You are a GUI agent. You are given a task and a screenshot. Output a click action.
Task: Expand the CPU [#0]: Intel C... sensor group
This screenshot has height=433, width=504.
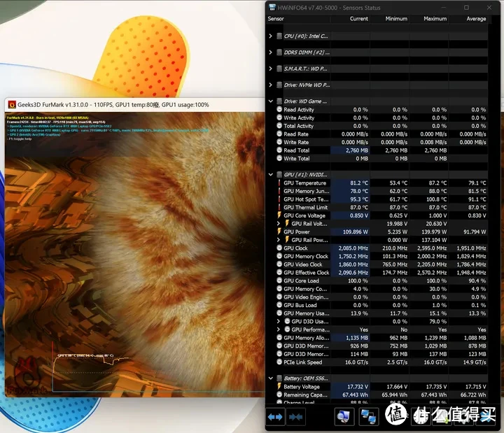click(271, 36)
